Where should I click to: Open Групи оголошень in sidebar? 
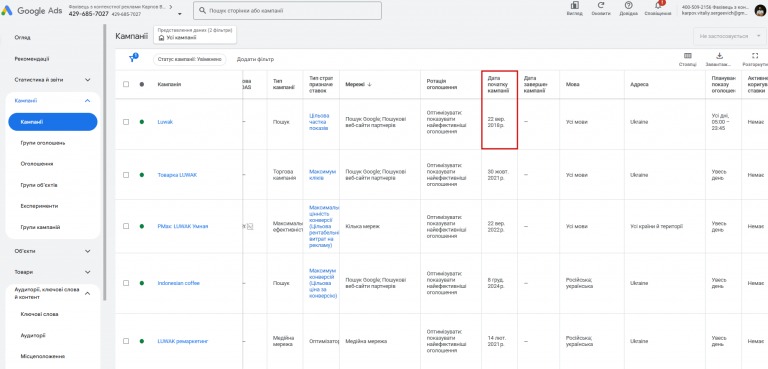tap(43, 143)
